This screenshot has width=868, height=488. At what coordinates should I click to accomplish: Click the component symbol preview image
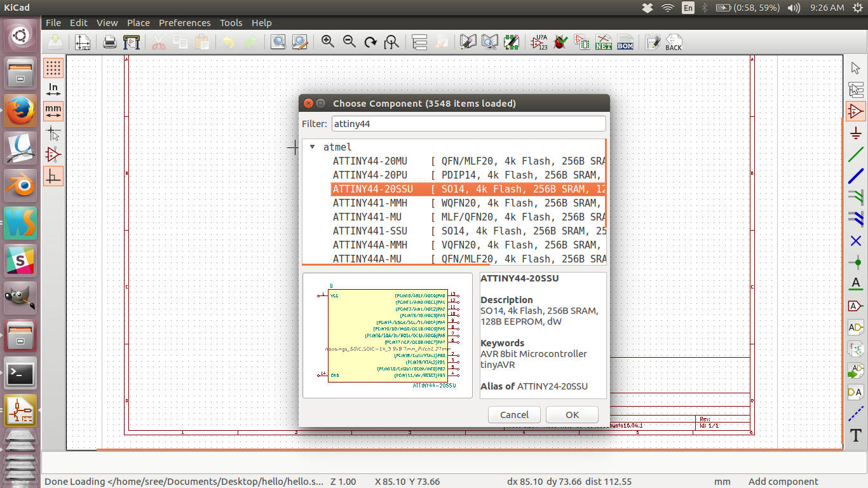pos(388,335)
